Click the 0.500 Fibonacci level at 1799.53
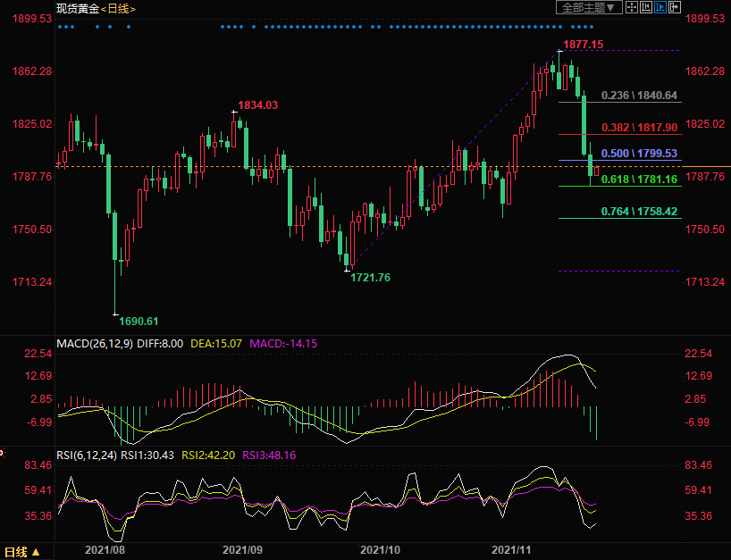The width and height of the screenshot is (731, 560). tap(639, 154)
